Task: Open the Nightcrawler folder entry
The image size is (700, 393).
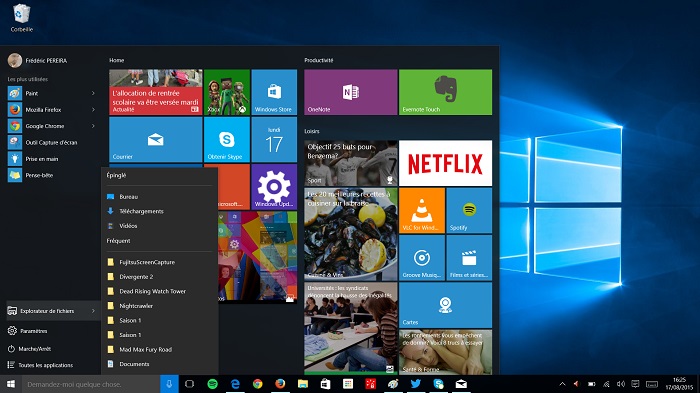Action: (159, 306)
